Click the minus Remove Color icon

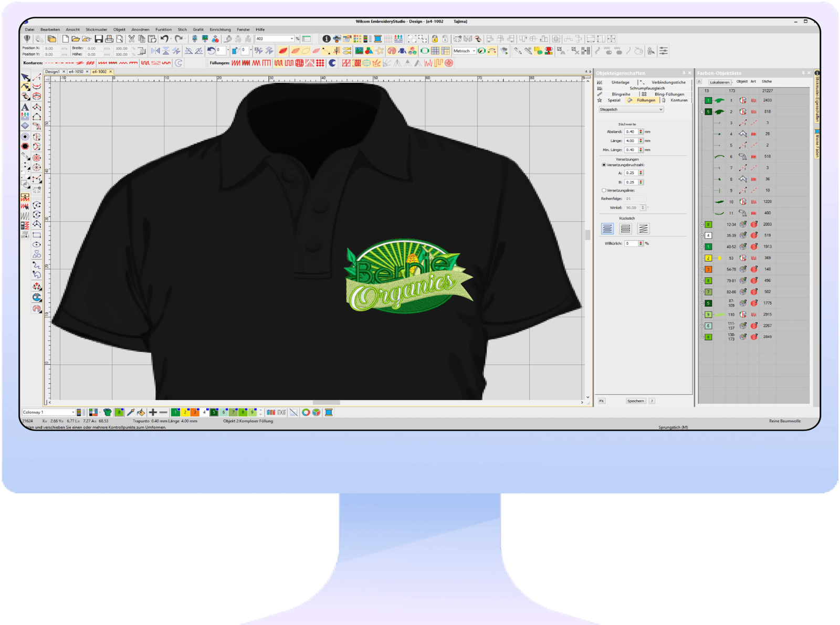pos(163,412)
